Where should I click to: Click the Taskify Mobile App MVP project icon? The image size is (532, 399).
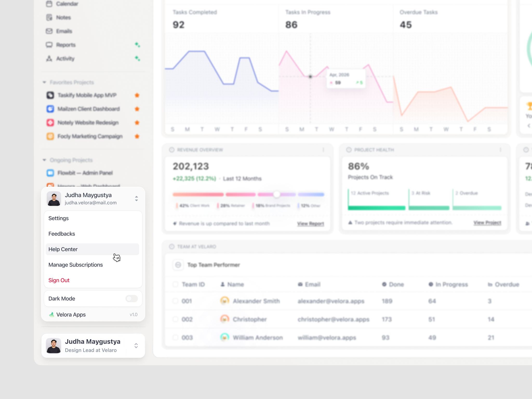[50, 95]
